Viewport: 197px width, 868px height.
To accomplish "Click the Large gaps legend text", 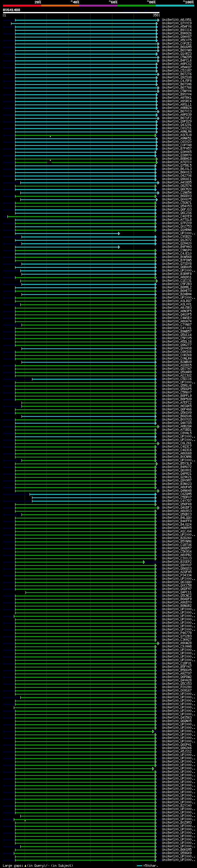I will [37, 866].
